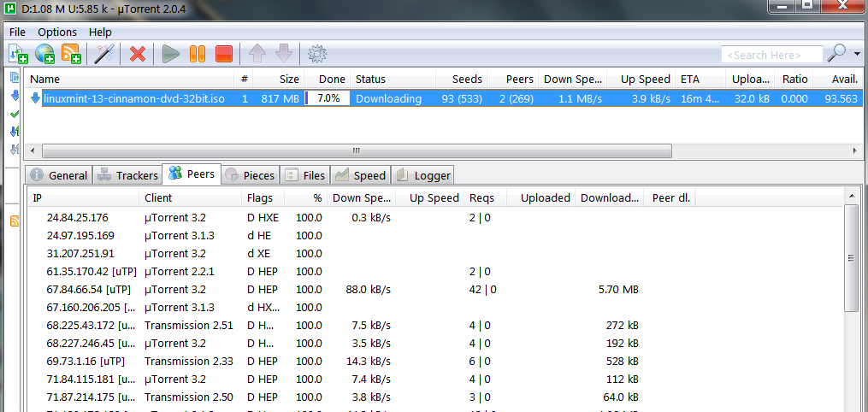Click the Add RSS Feed icon

click(71, 54)
